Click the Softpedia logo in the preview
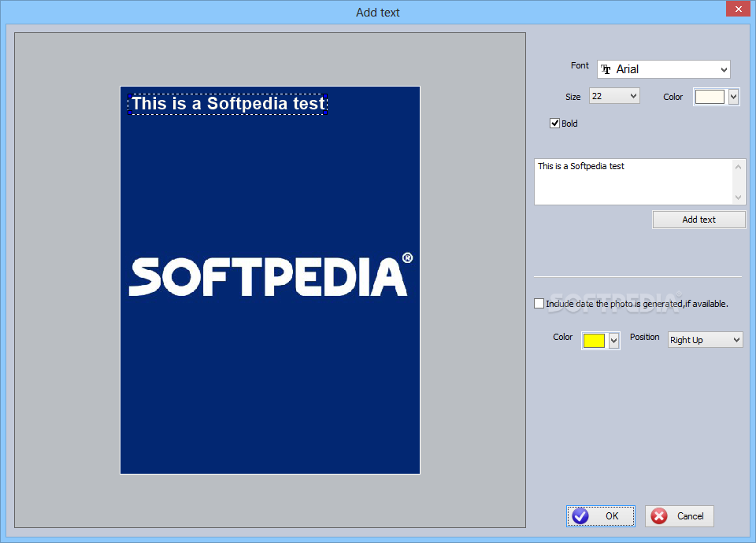756x543 pixels. coord(270,275)
